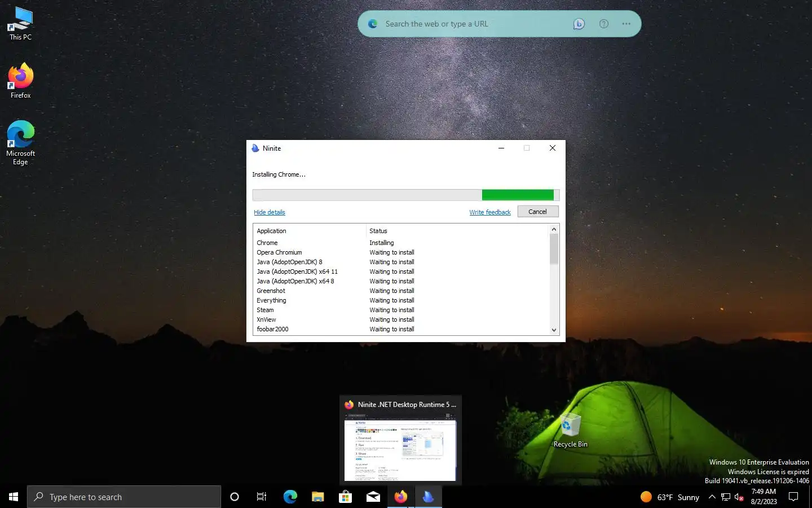Open the three-dots menu in search widget

pos(626,24)
